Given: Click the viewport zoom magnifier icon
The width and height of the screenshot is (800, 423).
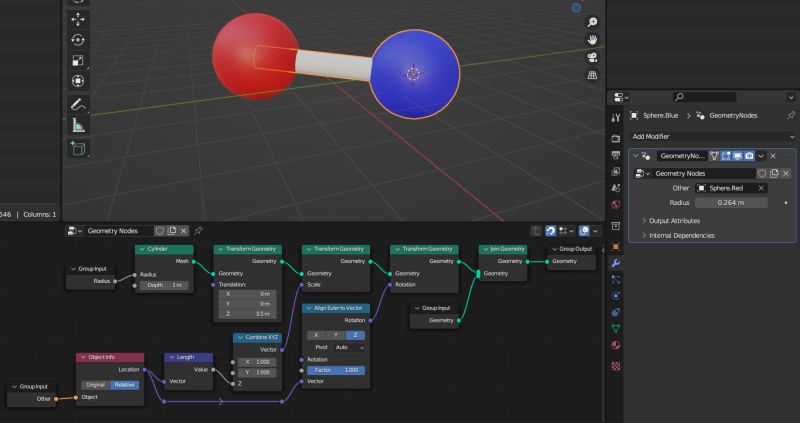Looking at the screenshot, I should click(x=592, y=22).
